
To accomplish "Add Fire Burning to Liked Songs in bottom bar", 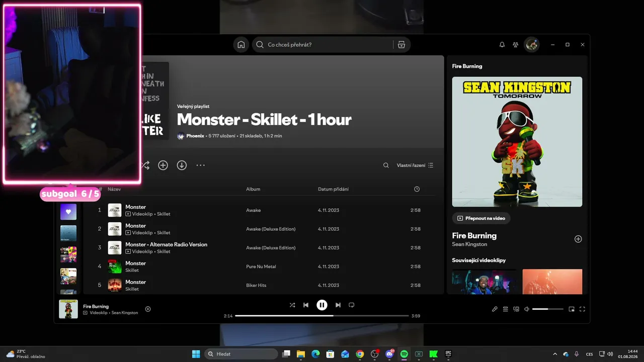I will (x=148, y=309).
